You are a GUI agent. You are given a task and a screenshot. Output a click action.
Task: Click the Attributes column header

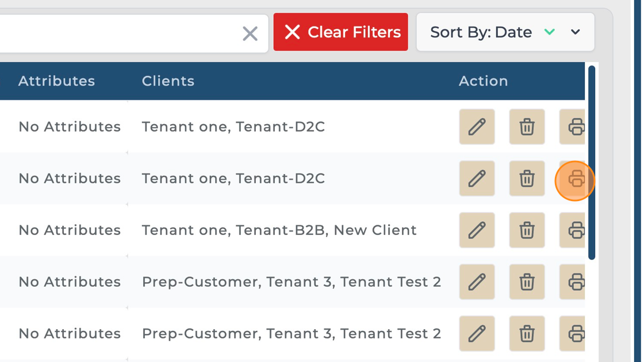point(56,81)
